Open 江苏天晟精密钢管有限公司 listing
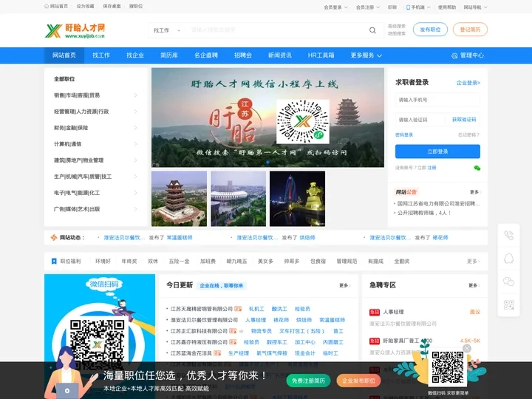The height and width of the screenshot is (399, 532). pyautogui.click(x=202, y=309)
